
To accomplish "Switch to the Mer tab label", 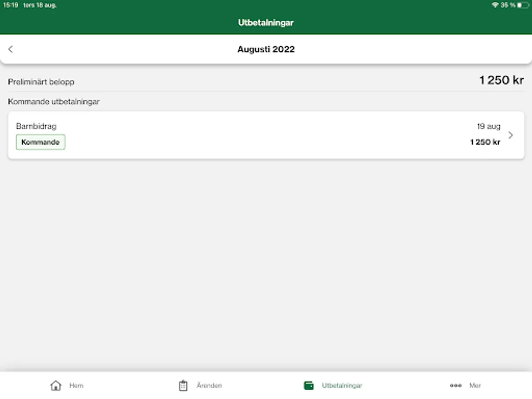I will point(475,385).
